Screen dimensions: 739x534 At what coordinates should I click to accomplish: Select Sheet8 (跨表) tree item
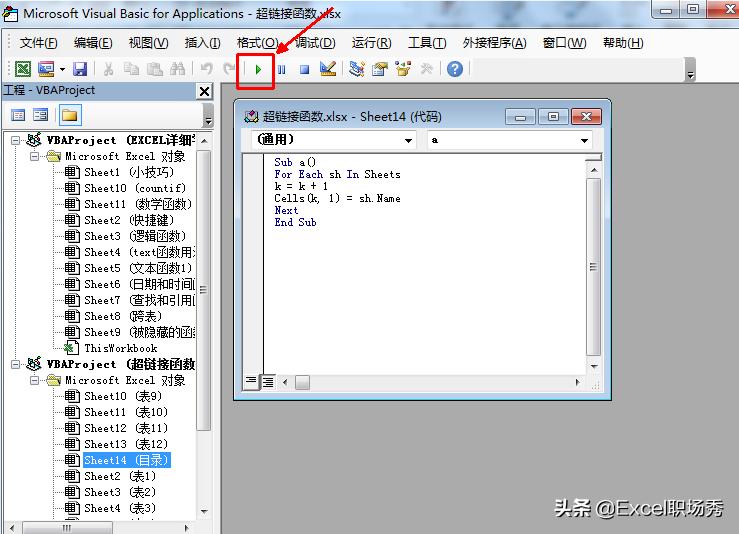(x=123, y=316)
